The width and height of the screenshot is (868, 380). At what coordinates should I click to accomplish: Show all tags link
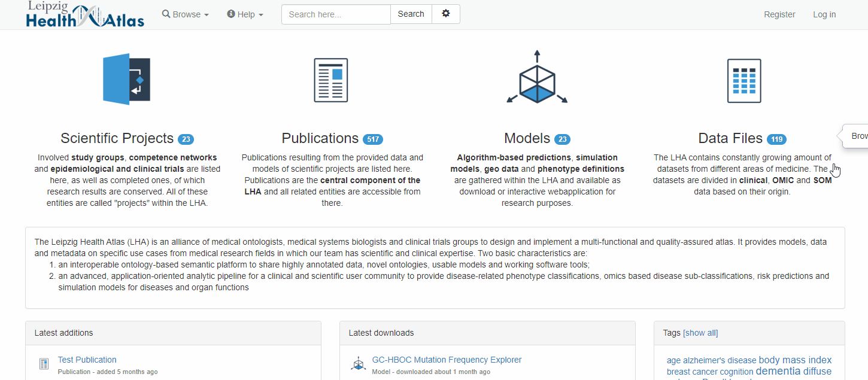click(x=700, y=333)
